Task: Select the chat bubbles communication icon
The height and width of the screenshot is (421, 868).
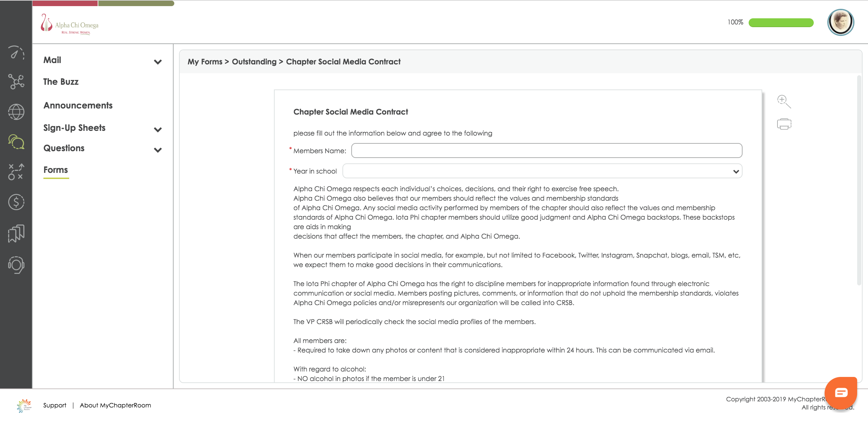Action: pyautogui.click(x=16, y=142)
